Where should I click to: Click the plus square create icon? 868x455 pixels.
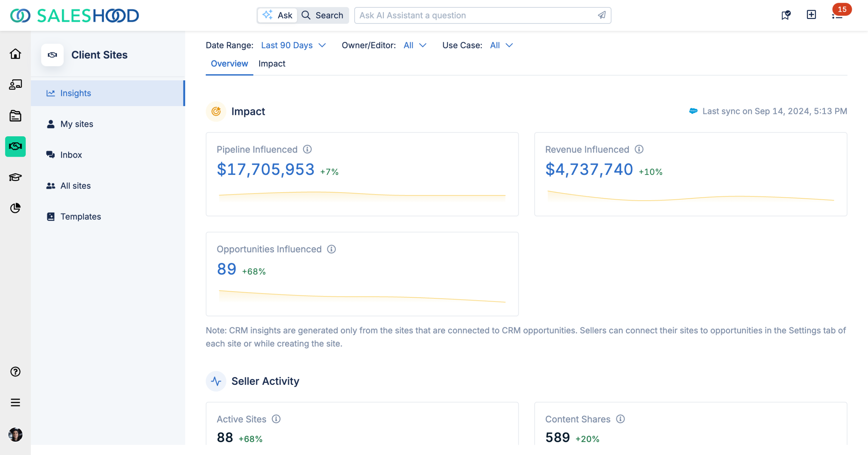811,15
